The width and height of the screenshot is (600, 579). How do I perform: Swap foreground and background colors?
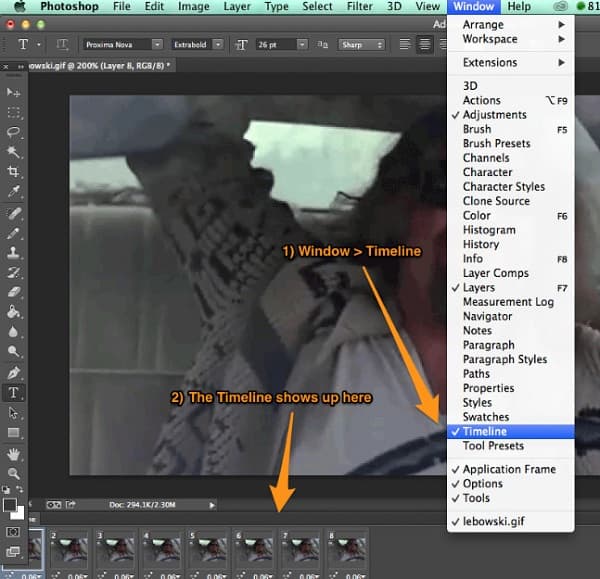pos(20,489)
